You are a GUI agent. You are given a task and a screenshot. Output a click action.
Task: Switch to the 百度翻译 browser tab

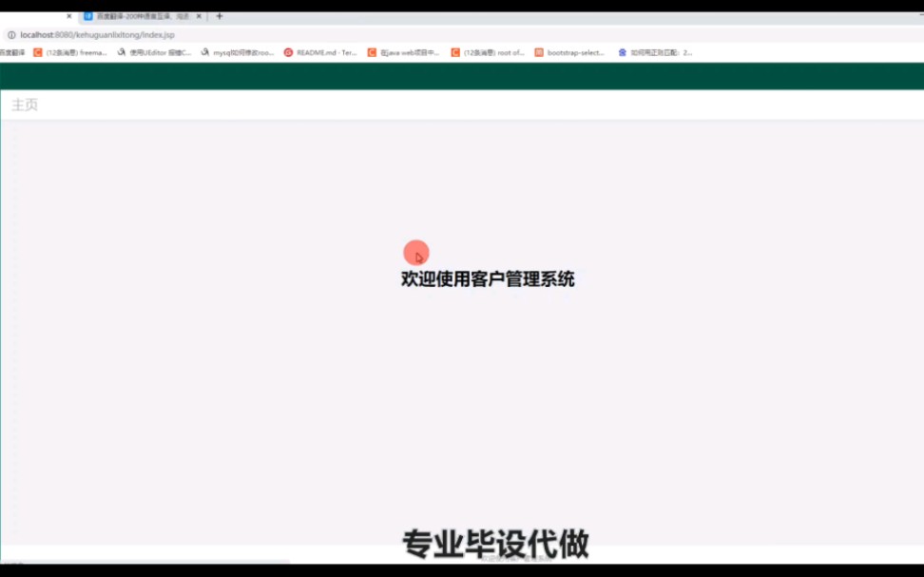pos(143,15)
